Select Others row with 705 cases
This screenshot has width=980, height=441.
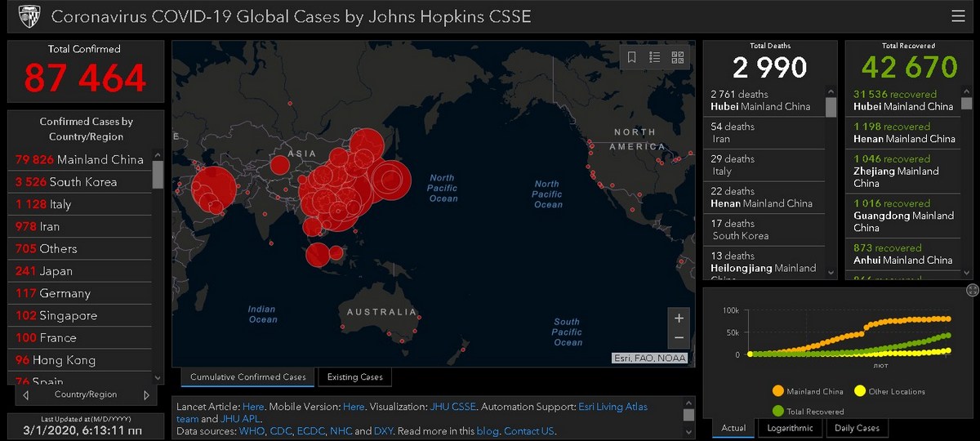pyautogui.click(x=80, y=248)
